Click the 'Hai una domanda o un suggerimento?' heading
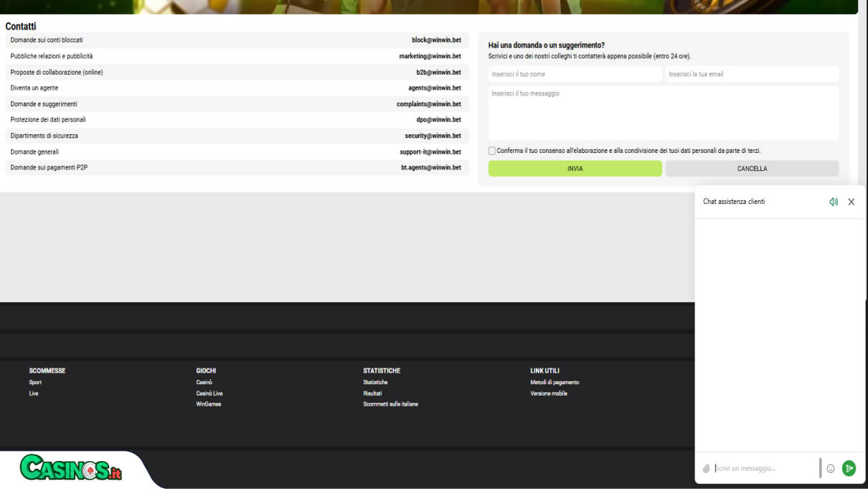This screenshot has height=489, width=868. coord(547,45)
